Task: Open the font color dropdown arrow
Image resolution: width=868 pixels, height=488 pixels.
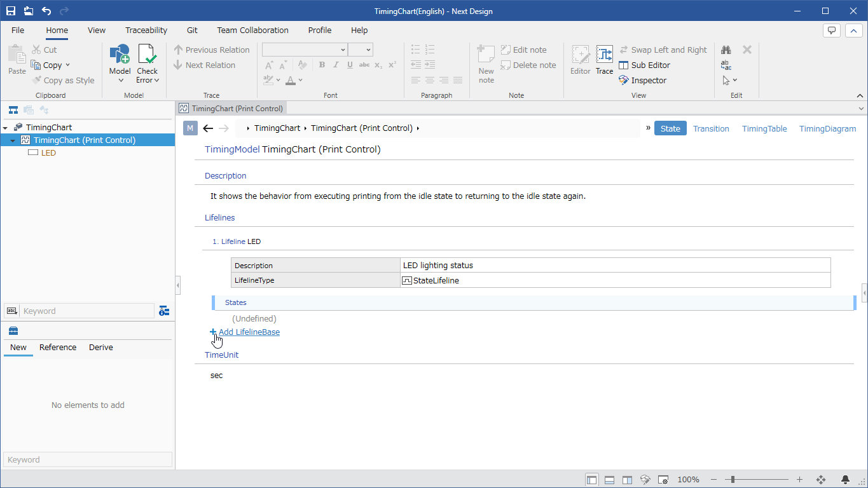Action: (300, 80)
